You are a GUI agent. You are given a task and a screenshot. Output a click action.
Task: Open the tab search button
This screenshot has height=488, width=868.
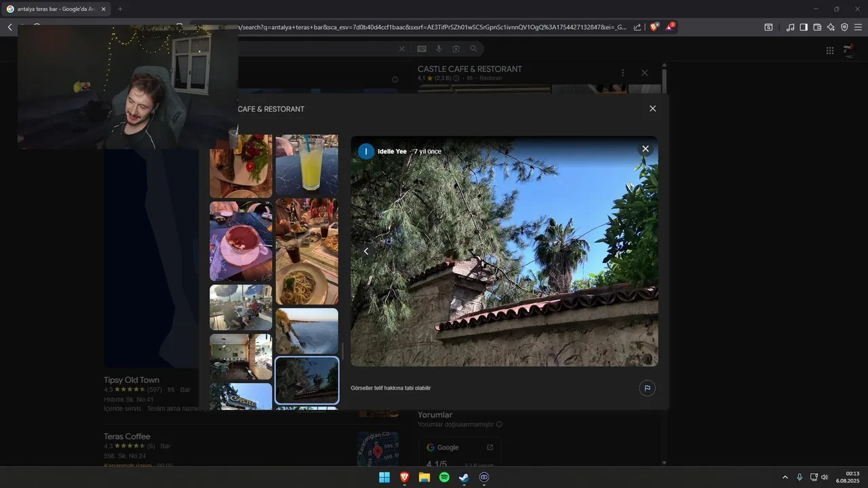pos(768,27)
